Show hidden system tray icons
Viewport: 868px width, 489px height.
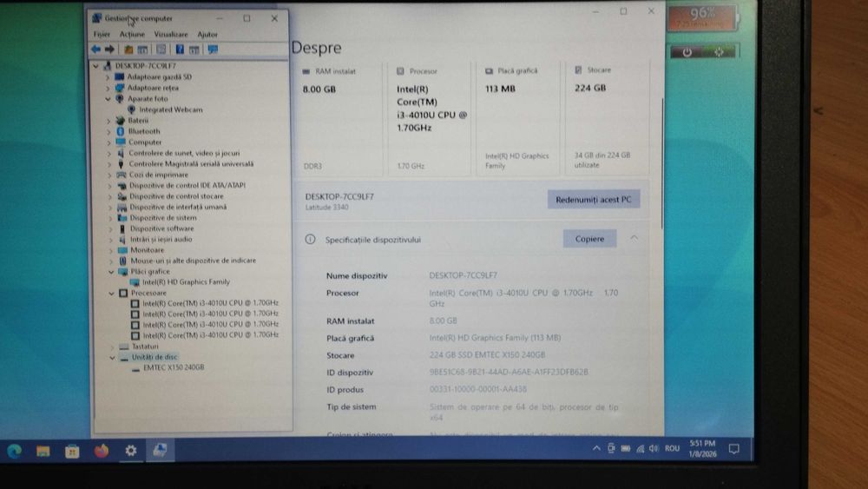[596, 448]
